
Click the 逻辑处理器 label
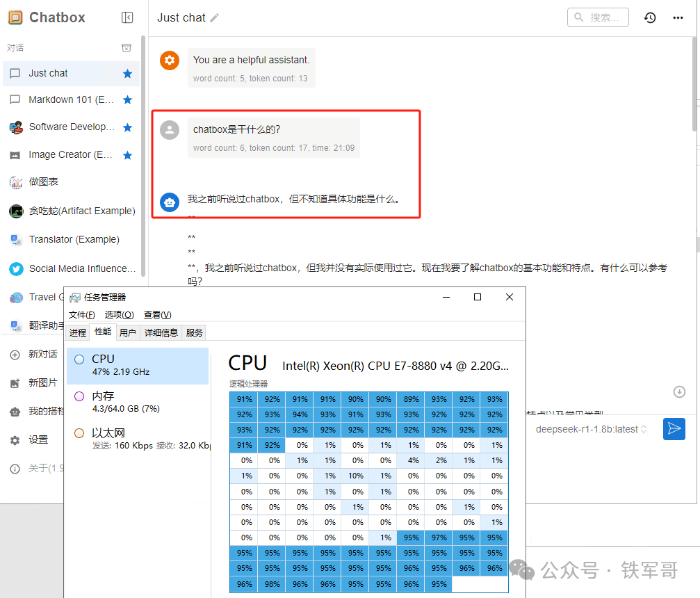click(249, 384)
